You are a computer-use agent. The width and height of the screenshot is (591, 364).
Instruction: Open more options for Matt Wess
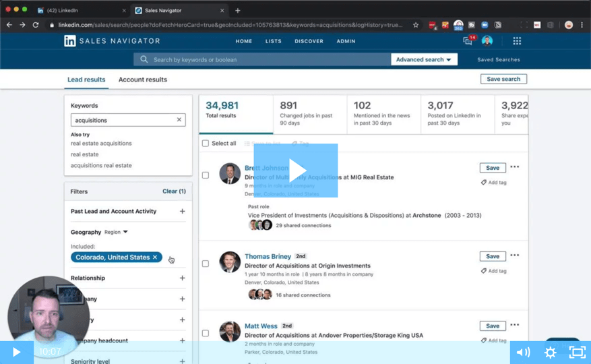click(514, 325)
